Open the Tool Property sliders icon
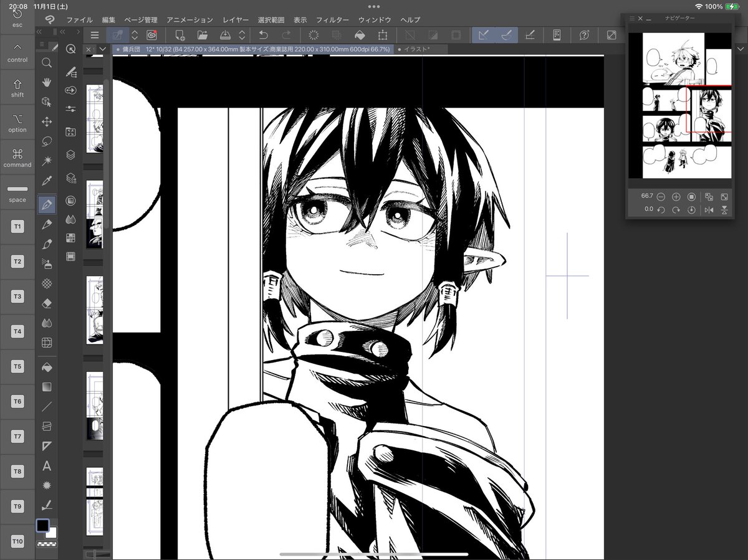The height and width of the screenshot is (560, 748). click(x=70, y=110)
